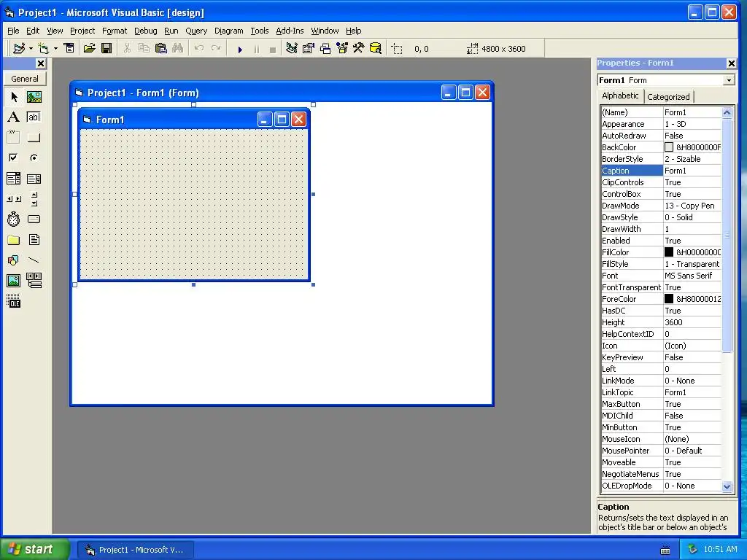Open the File menu
This screenshot has height=560, width=747.
point(13,31)
